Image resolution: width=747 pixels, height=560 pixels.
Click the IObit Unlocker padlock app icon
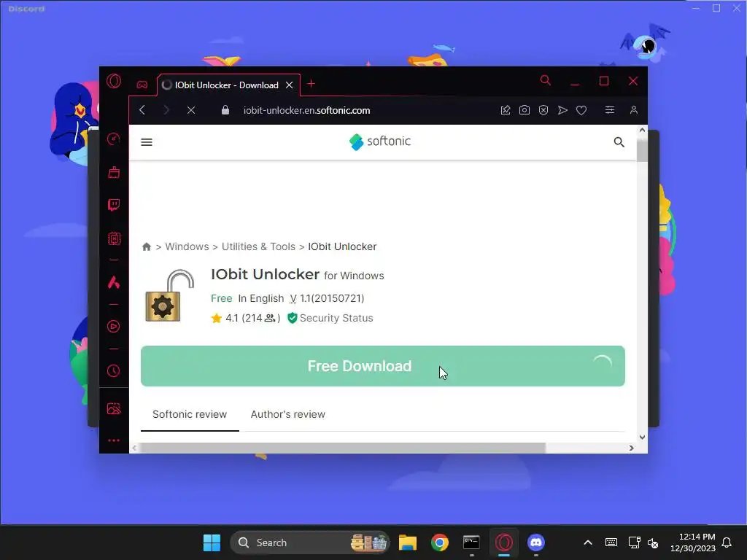169,295
